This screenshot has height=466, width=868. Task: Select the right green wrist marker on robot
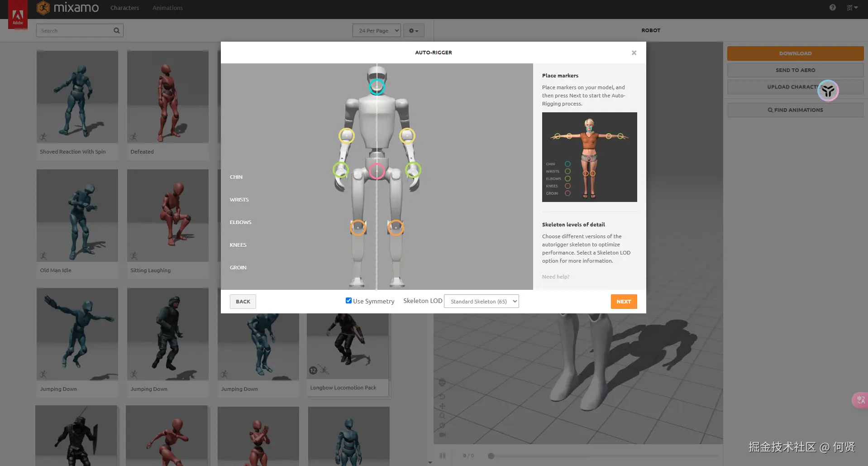point(413,170)
